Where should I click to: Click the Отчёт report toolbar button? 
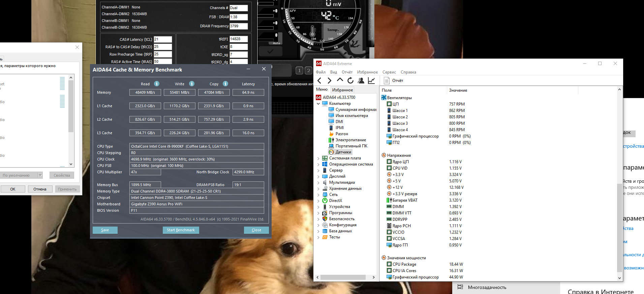point(394,81)
